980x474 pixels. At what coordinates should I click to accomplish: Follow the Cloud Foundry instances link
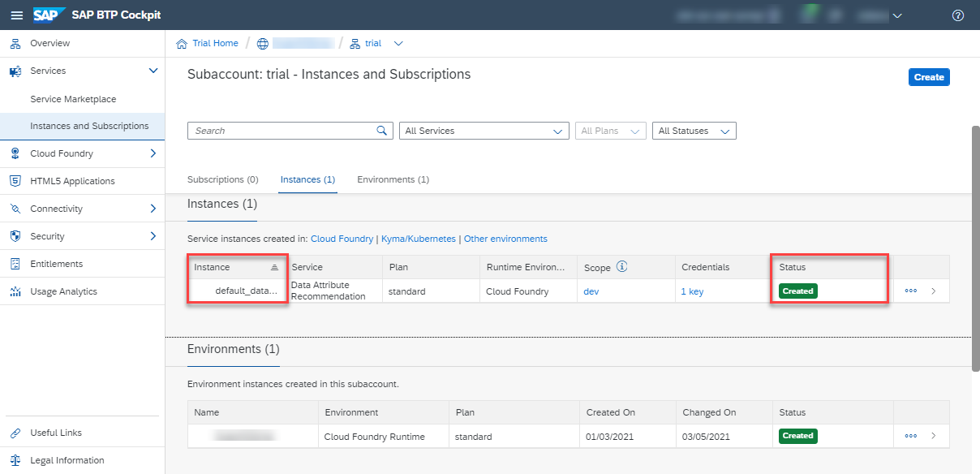click(x=342, y=239)
